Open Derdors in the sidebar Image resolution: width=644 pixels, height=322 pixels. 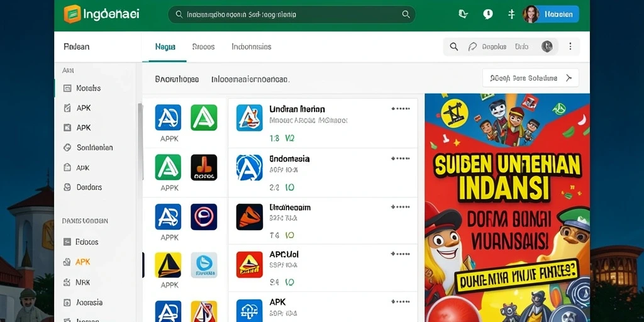pos(89,187)
